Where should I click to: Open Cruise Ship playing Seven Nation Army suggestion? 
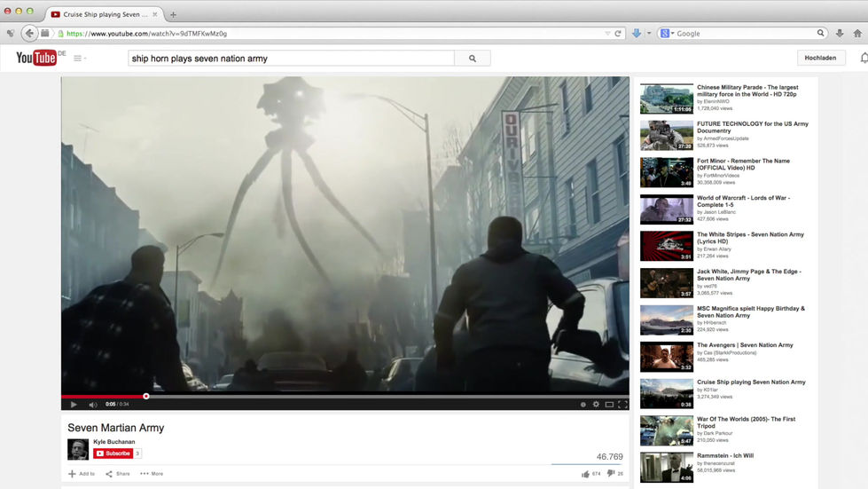[751, 383]
